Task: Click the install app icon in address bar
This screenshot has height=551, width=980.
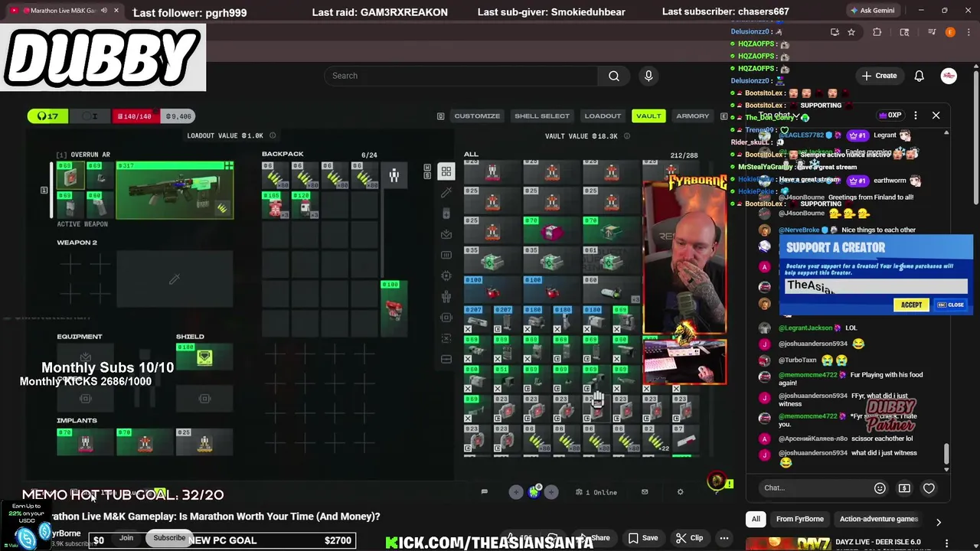Action: point(835,32)
